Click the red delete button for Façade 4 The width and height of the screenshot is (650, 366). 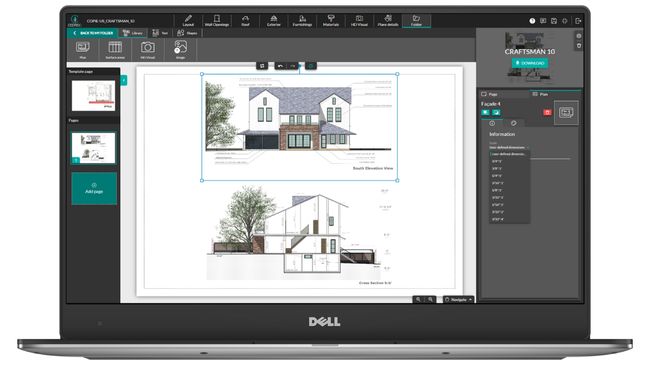pyautogui.click(x=547, y=112)
